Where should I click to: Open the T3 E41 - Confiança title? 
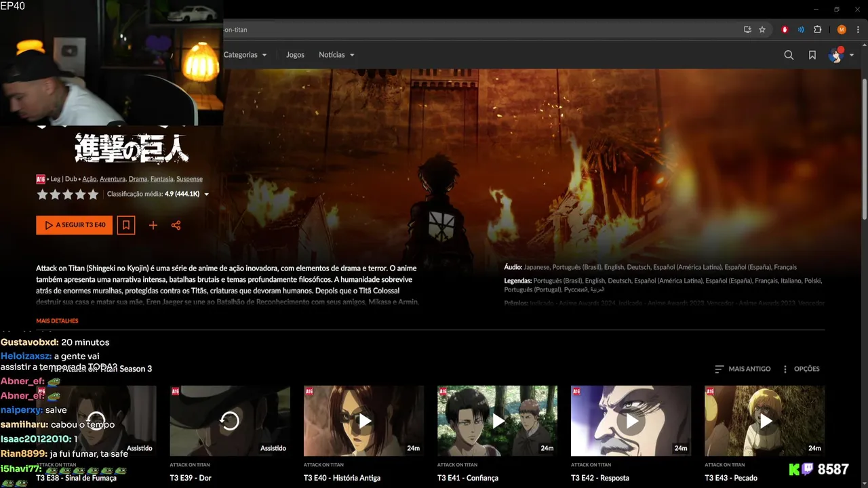468,478
